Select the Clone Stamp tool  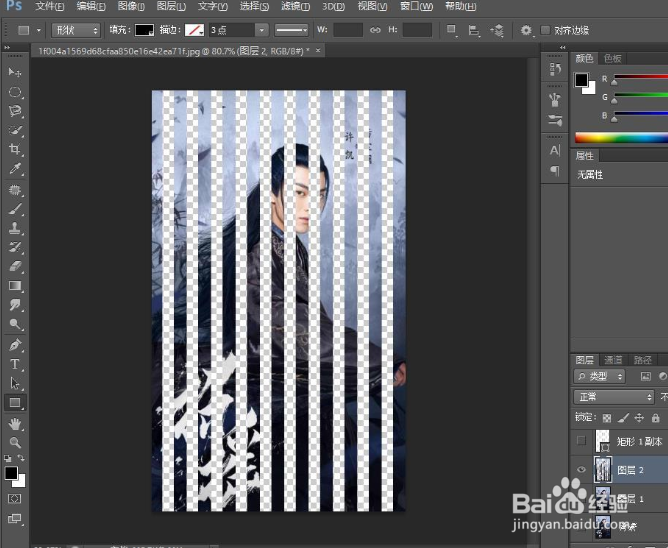tap(14, 228)
